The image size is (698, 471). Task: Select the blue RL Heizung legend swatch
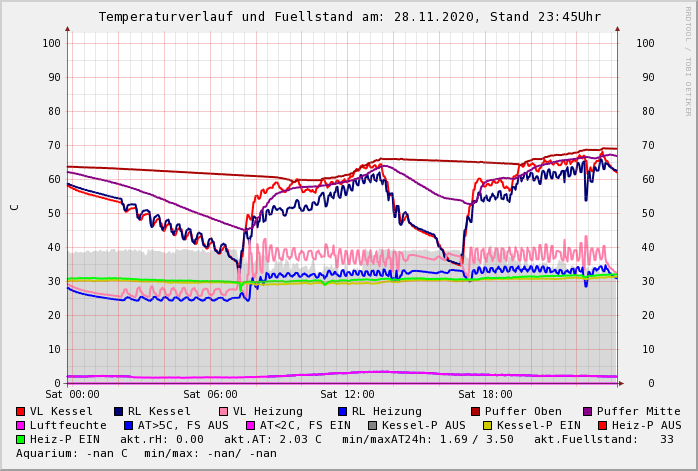(x=342, y=411)
